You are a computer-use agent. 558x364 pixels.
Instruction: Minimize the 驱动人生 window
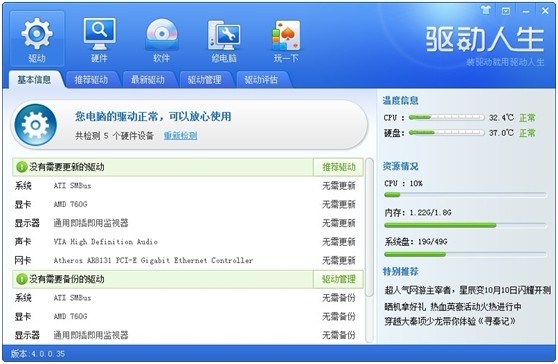point(526,11)
